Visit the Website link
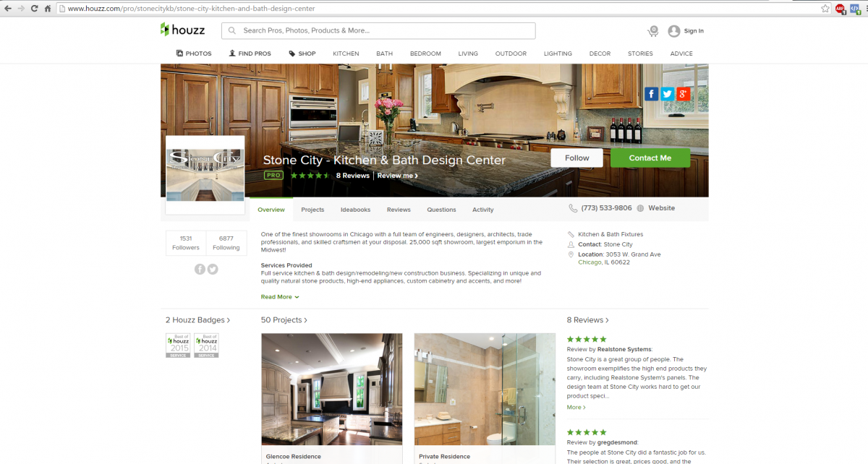Screen dimensions: 868x464 (x=661, y=208)
